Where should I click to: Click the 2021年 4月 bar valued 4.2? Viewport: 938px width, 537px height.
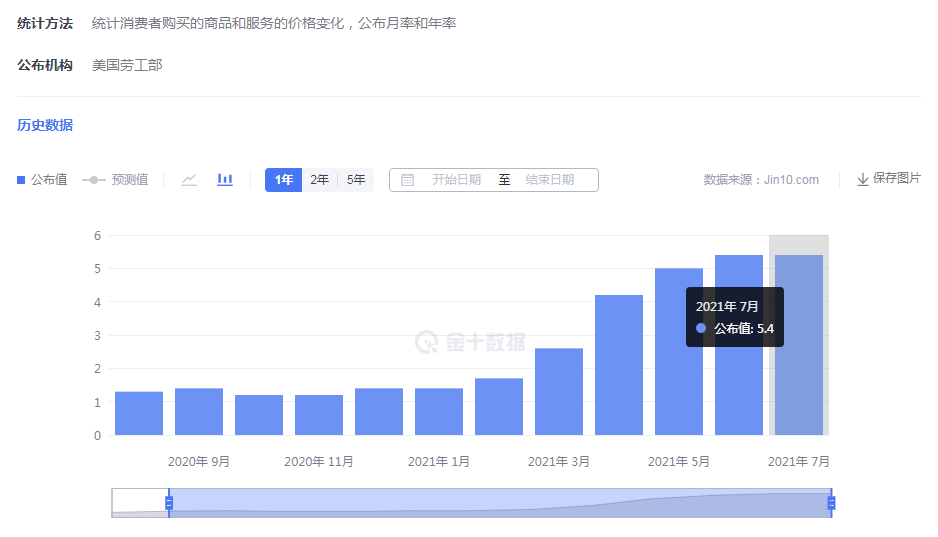point(619,365)
